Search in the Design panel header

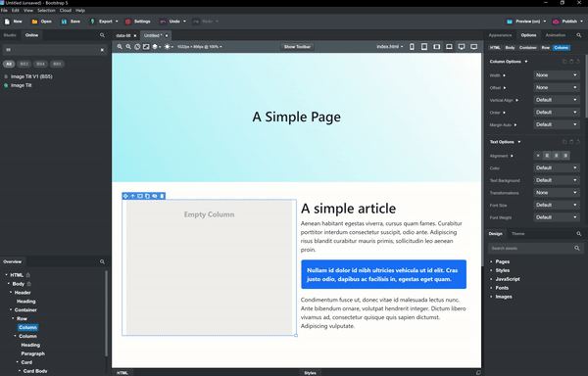578,234
